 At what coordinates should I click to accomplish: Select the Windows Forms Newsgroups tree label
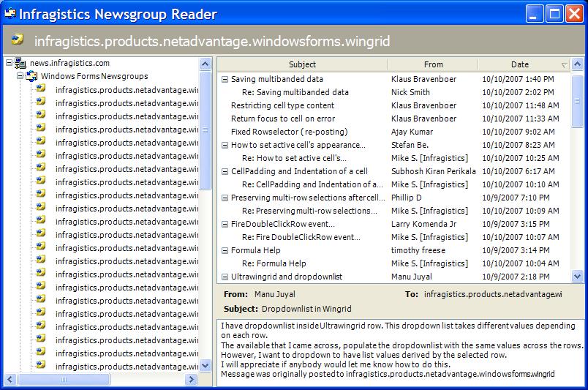point(94,76)
